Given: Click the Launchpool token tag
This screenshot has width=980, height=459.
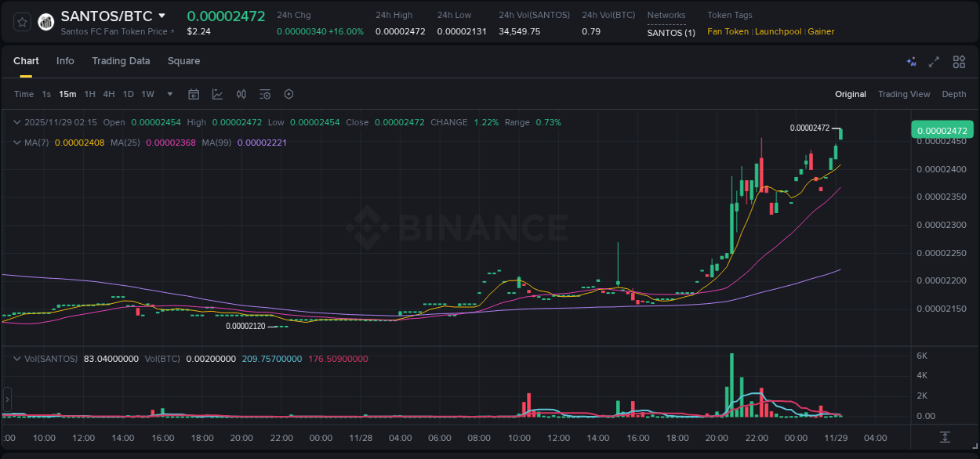Looking at the screenshot, I should tap(778, 31).
